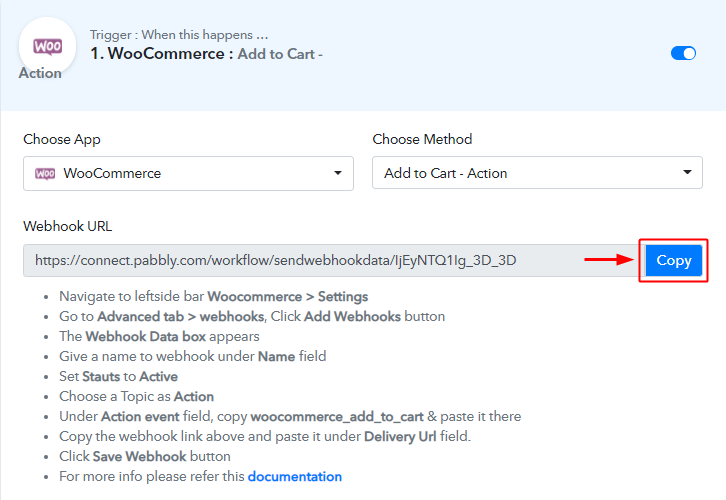Open the Choose App WooCommerce dropdown

pos(188,173)
